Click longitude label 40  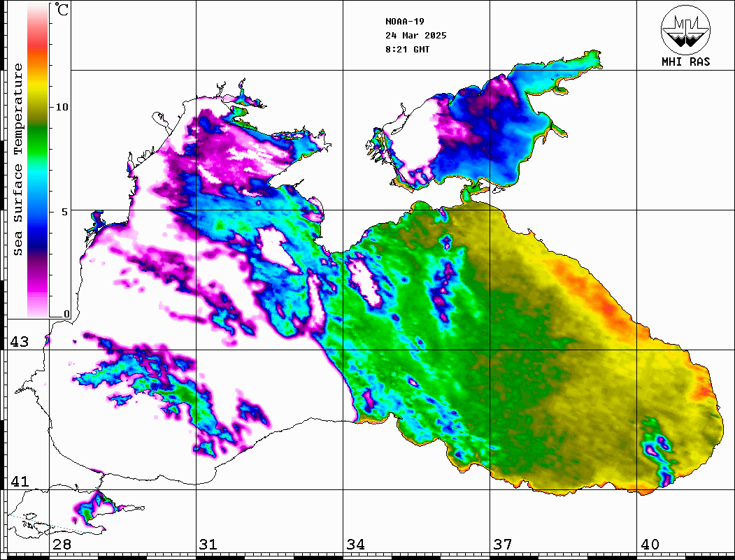pyautogui.click(x=650, y=545)
